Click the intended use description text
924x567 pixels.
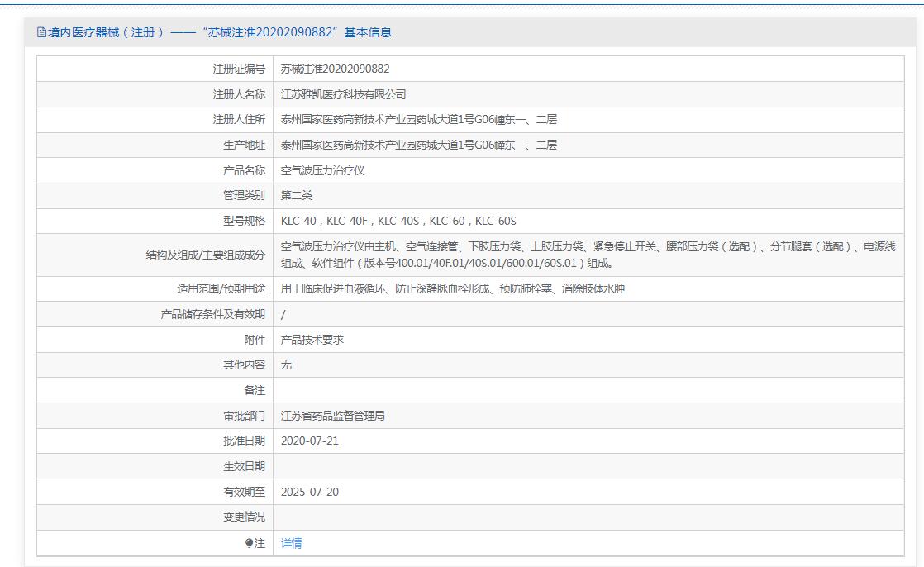point(452,288)
